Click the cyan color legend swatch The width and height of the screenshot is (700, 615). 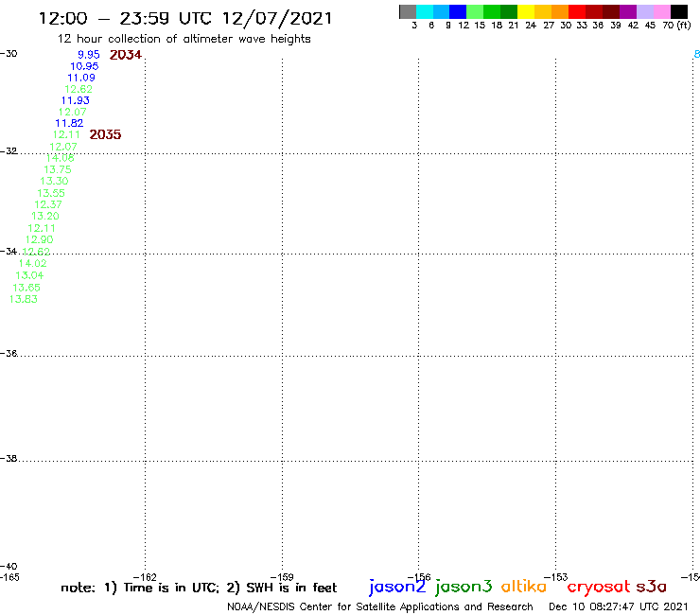[425, 11]
